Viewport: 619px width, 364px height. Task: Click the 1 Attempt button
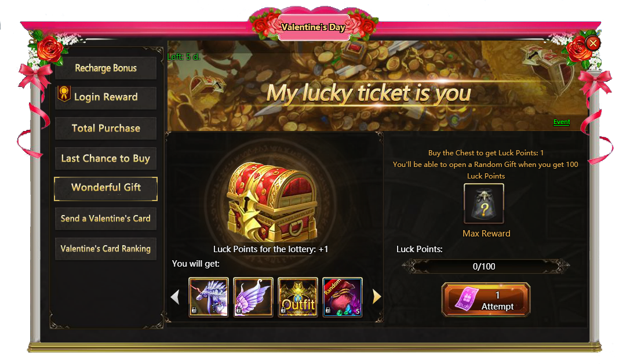pyautogui.click(x=486, y=300)
